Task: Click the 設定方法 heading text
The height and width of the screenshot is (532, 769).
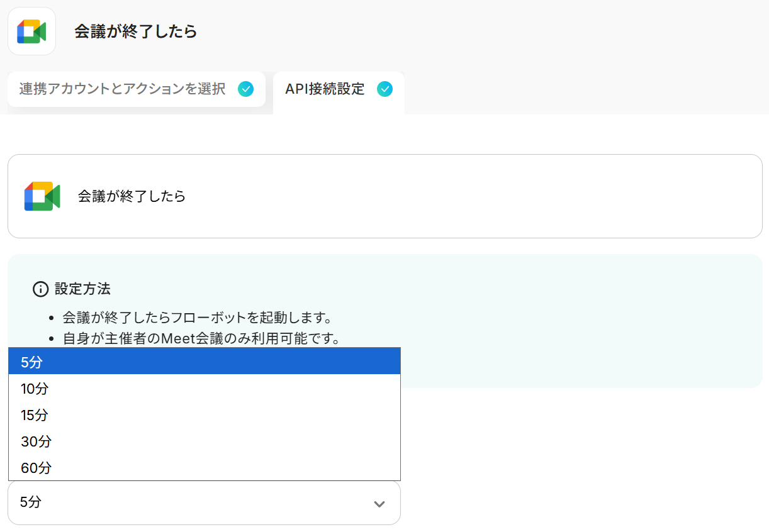Action: [x=82, y=289]
